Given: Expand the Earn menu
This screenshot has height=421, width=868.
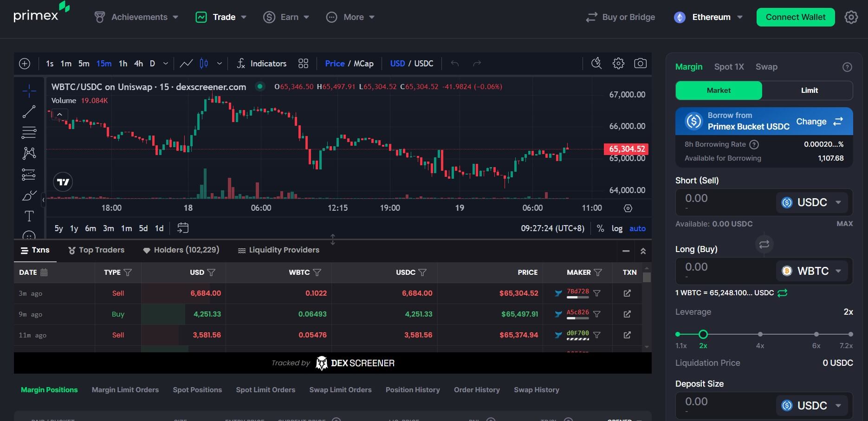Looking at the screenshot, I should pyautogui.click(x=286, y=17).
